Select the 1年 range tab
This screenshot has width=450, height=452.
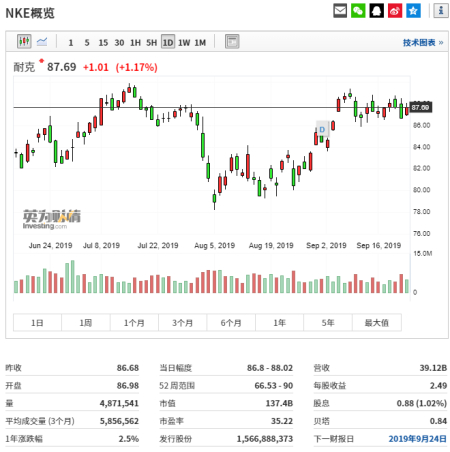(x=279, y=322)
